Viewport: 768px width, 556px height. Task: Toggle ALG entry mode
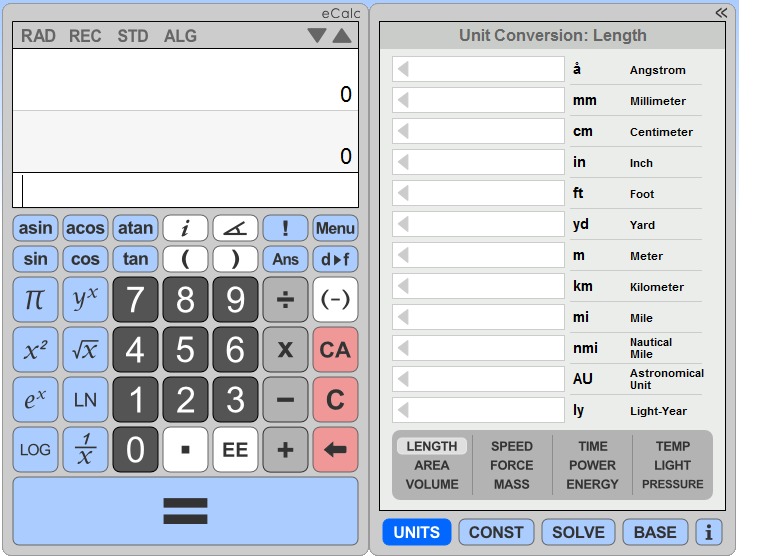[180, 36]
